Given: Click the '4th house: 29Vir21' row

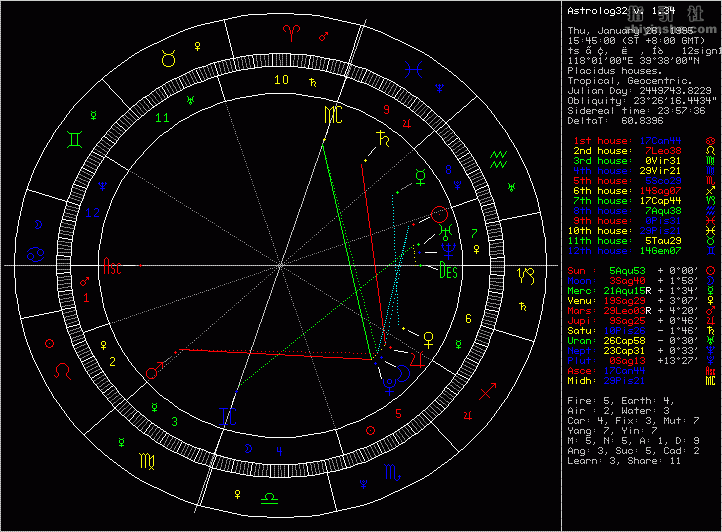Looking at the screenshot, I should point(644,171).
